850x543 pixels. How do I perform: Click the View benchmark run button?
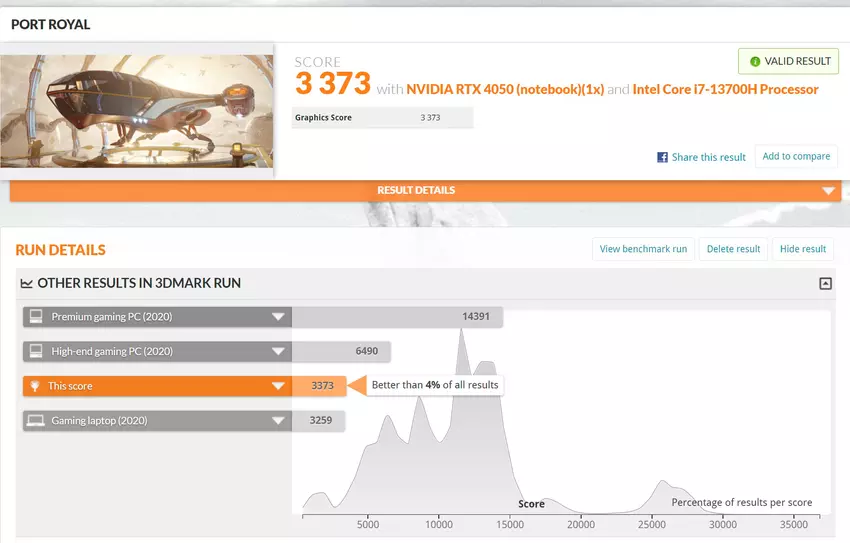coord(643,249)
